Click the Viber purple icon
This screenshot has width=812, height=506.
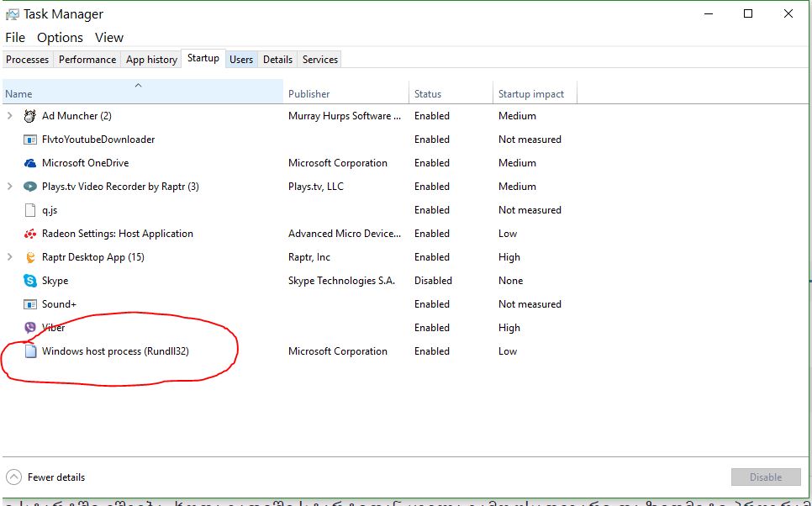30,328
